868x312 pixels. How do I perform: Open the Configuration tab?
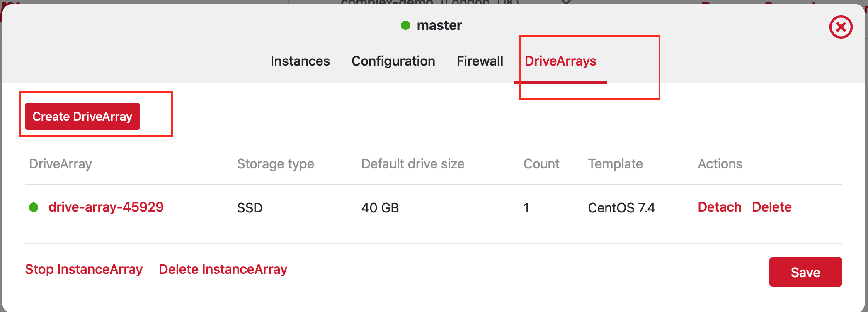(393, 61)
